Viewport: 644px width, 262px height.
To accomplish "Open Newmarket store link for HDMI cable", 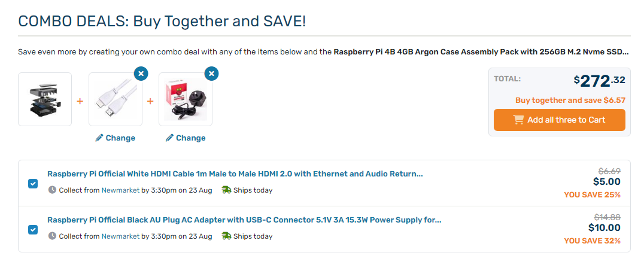I will 120,190.
